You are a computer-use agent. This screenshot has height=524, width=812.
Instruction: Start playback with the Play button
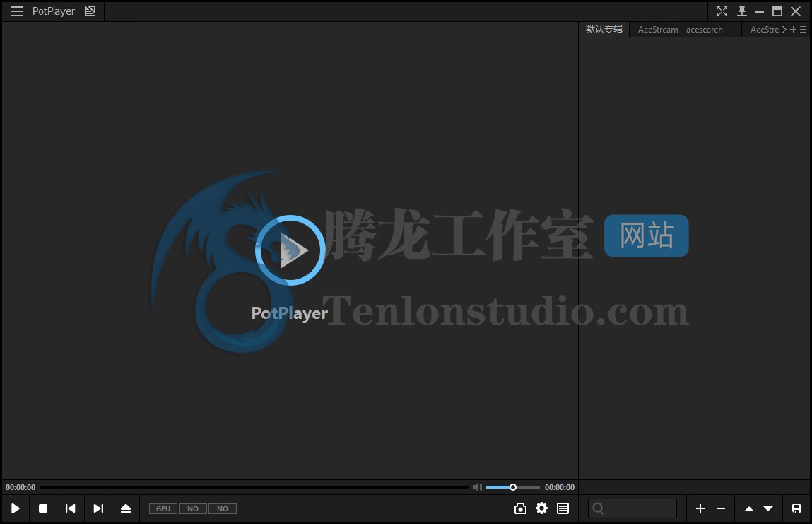pos(16,508)
